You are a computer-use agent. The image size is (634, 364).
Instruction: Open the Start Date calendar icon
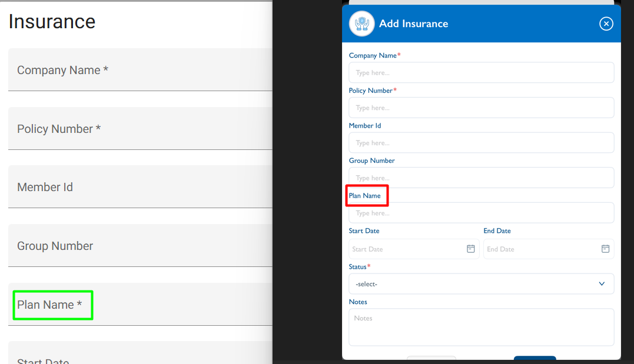pyautogui.click(x=470, y=249)
